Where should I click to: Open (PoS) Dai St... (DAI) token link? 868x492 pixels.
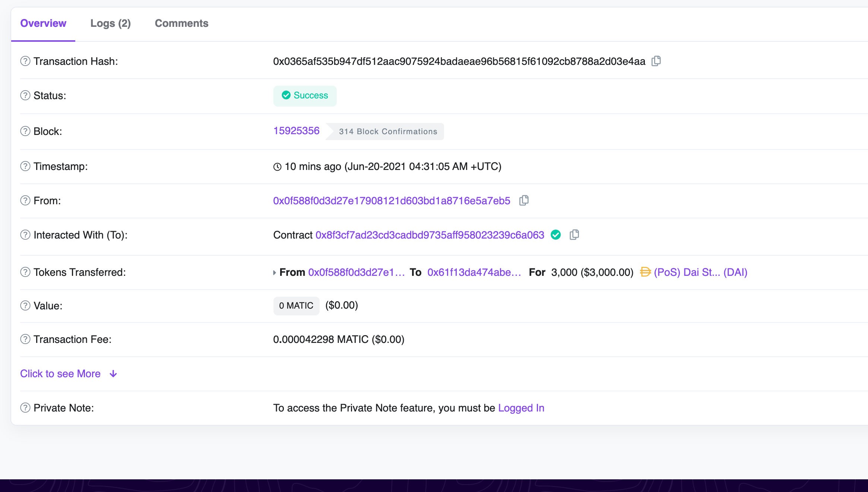click(701, 272)
